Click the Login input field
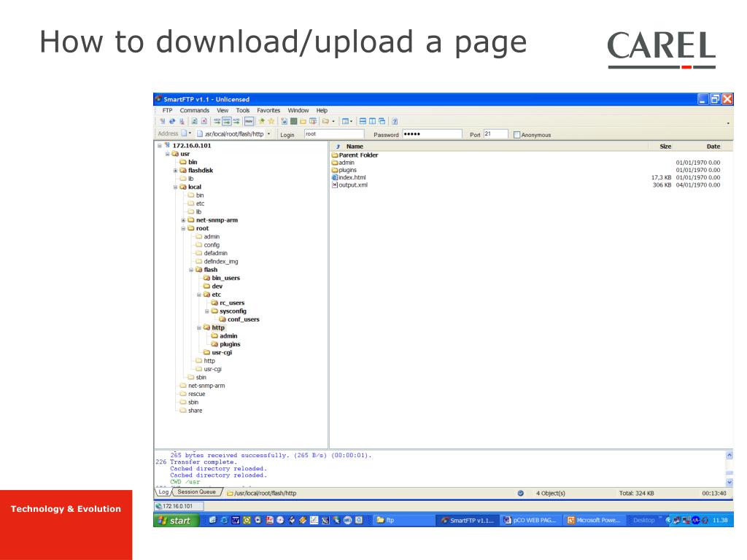The image size is (747, 560). click(334, 134)
